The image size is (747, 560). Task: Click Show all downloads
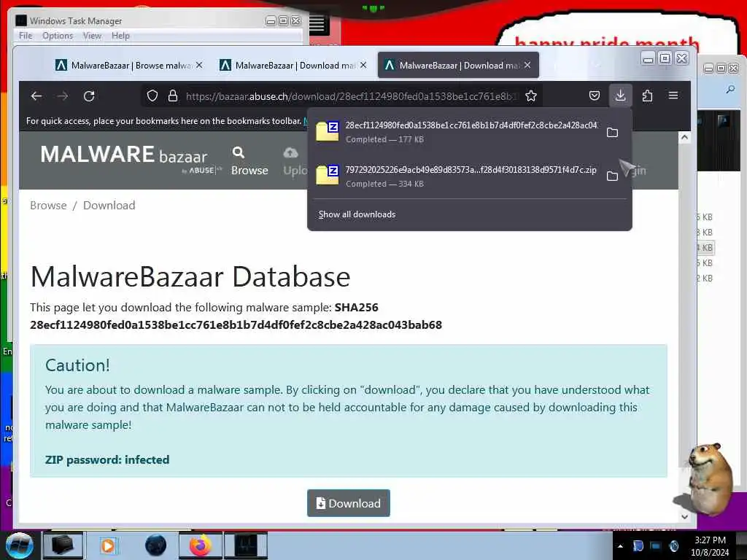pos(357,214)
